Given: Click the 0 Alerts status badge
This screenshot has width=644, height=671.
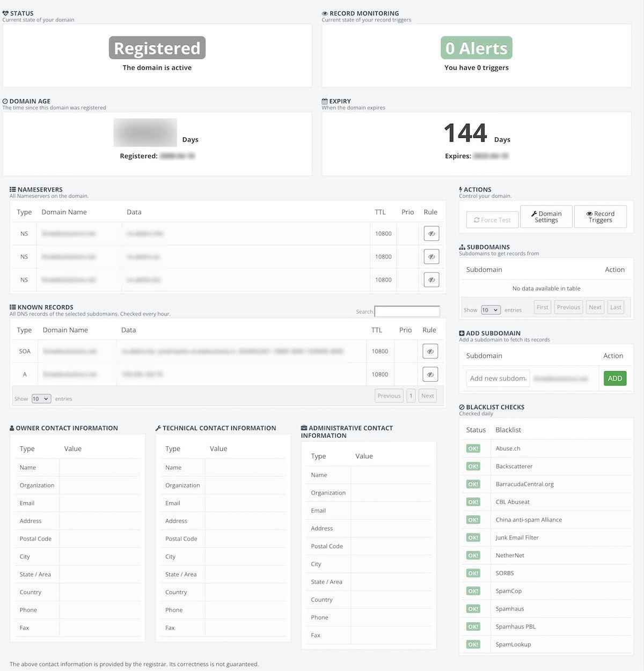Looking at the screenshot, I should [476, 48].
